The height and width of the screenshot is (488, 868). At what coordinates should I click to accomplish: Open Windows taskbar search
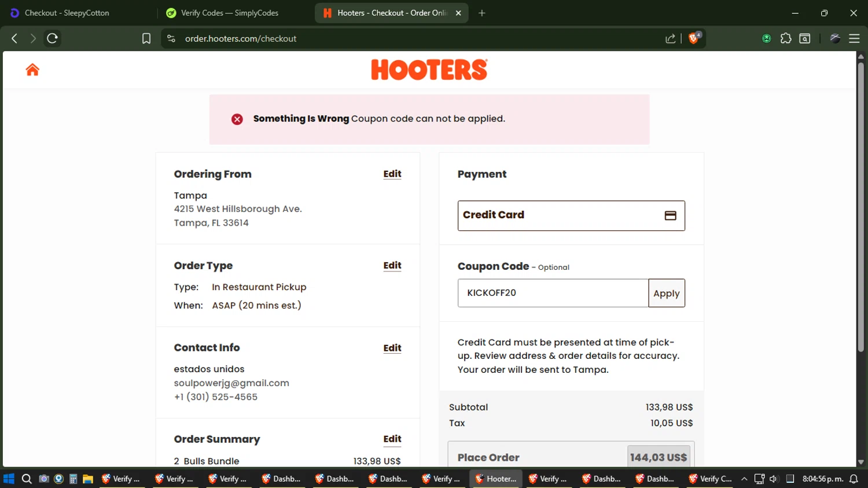(x=27, y=479)
